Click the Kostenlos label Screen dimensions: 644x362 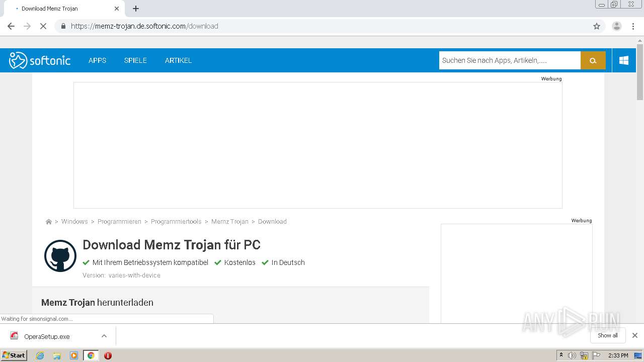[240, 262]
